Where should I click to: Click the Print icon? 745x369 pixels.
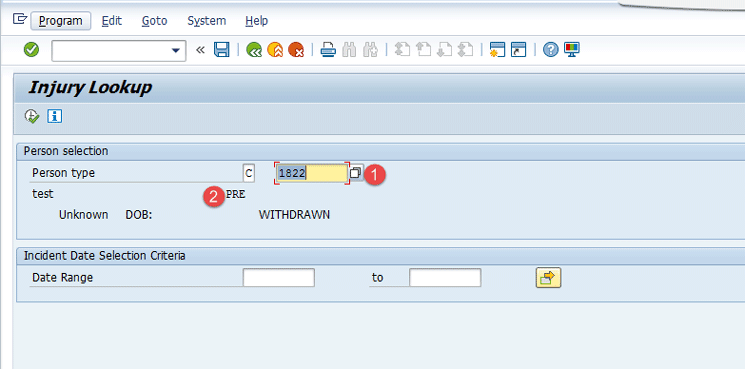[x=328, y=50]
